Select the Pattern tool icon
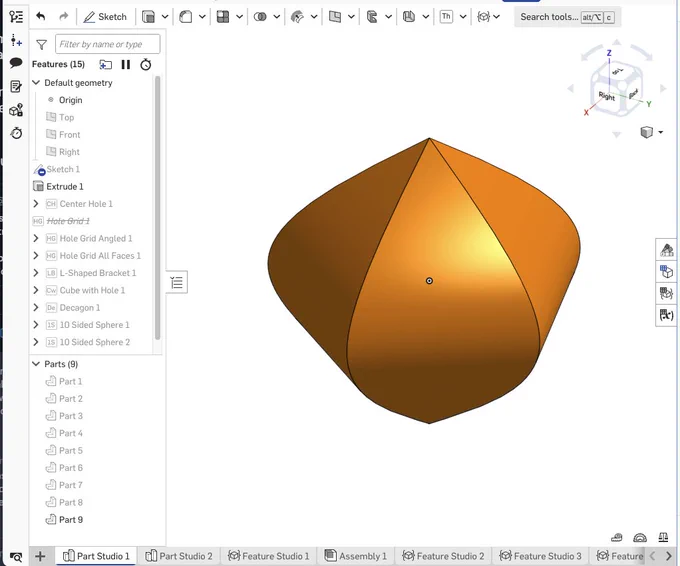The height and width of the screenshot is (566, 680). (x=223, y=17)
